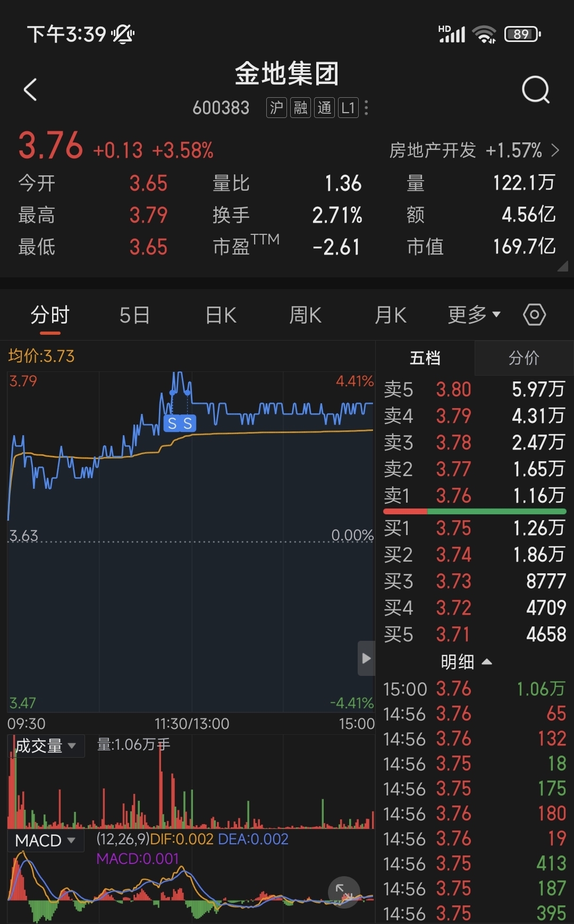The height and width of the screenshot is (924, 574).
Task: Tap the muted bell status icon
Action: (x=123, y=34)
